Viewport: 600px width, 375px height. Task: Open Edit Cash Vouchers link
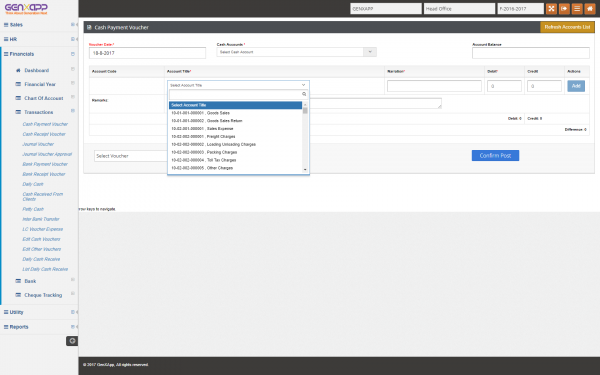41,239
